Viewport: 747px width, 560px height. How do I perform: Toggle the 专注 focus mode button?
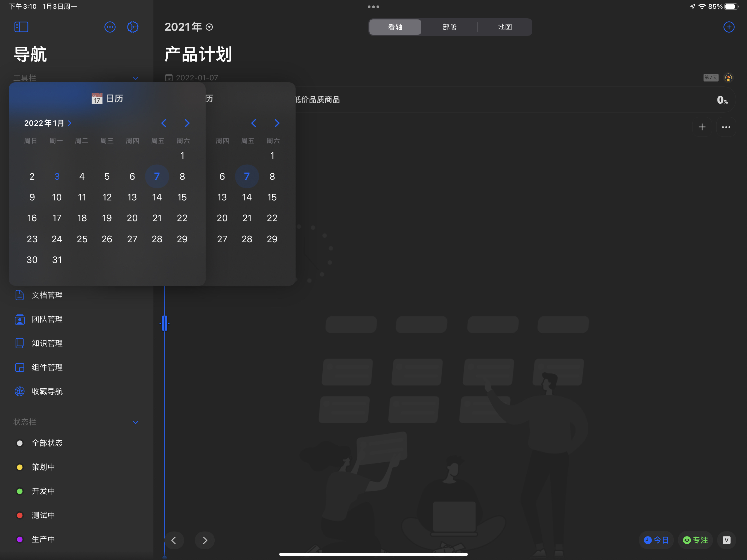[695, 540]
